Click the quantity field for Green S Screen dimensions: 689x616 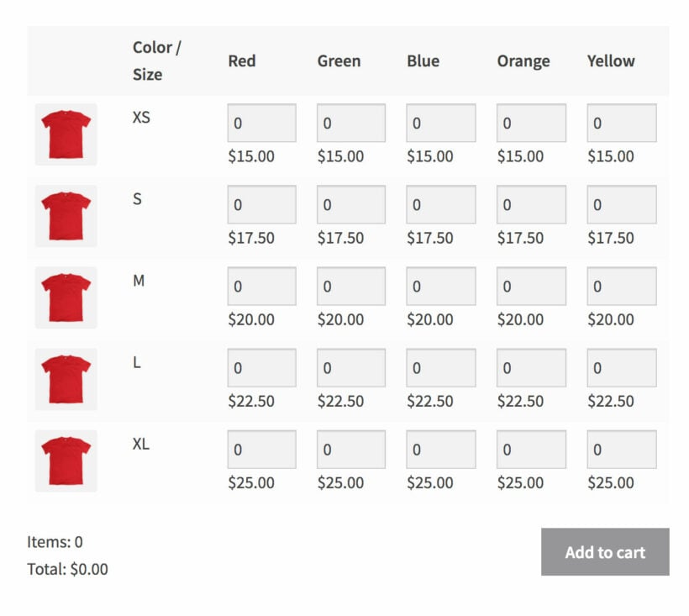tap(350, 203)
